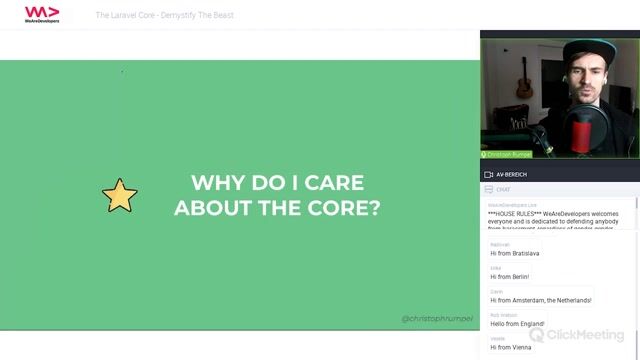This screenshot has width=640, height=360.
Task: Click the microphone icon beside the presenter name
Action: [484, 154]
